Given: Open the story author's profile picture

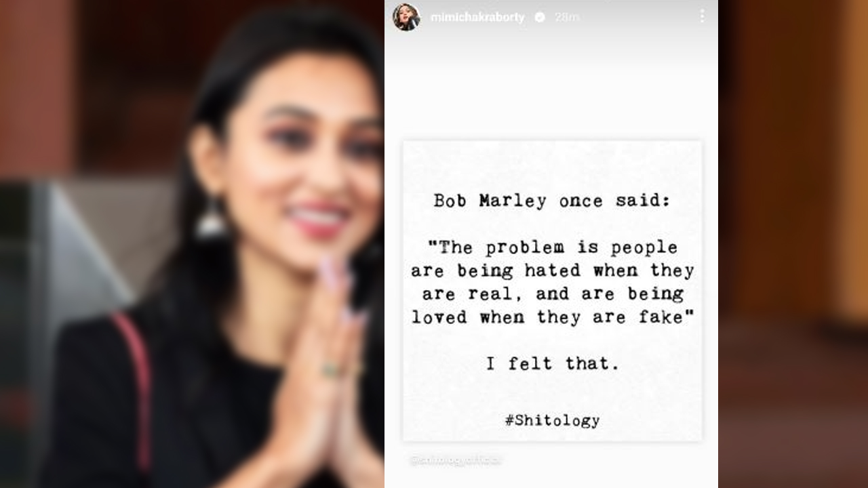Looking at the screenshot, I should (406, 17).
